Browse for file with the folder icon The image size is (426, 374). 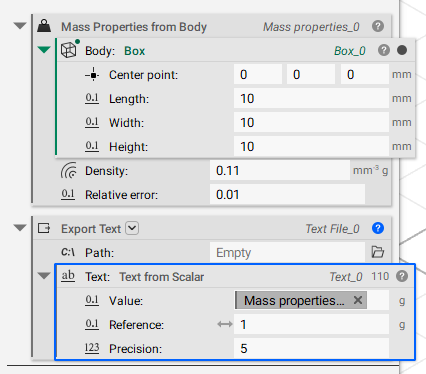point(378,252)
